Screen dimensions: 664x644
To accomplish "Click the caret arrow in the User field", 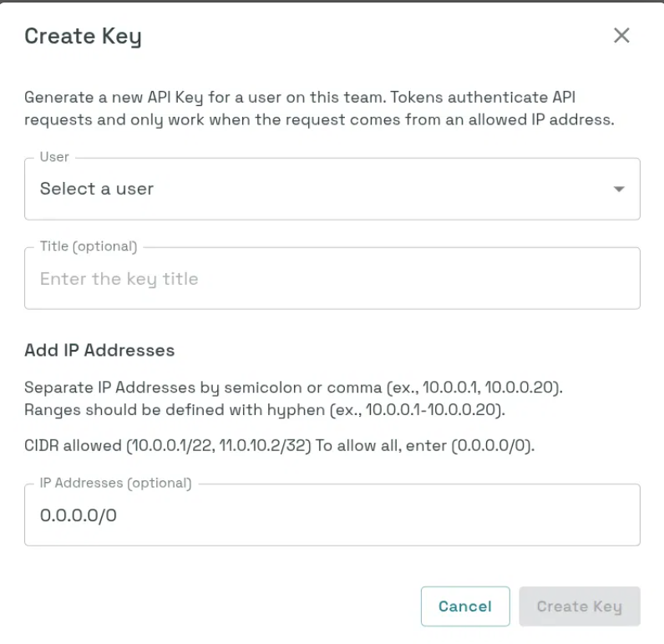I will point(619,189).
